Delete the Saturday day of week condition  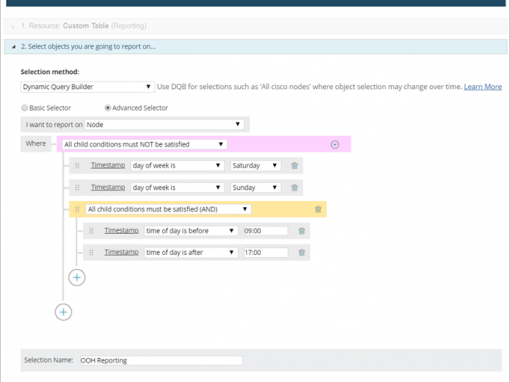pyautogui.click(x=294, y=166)
